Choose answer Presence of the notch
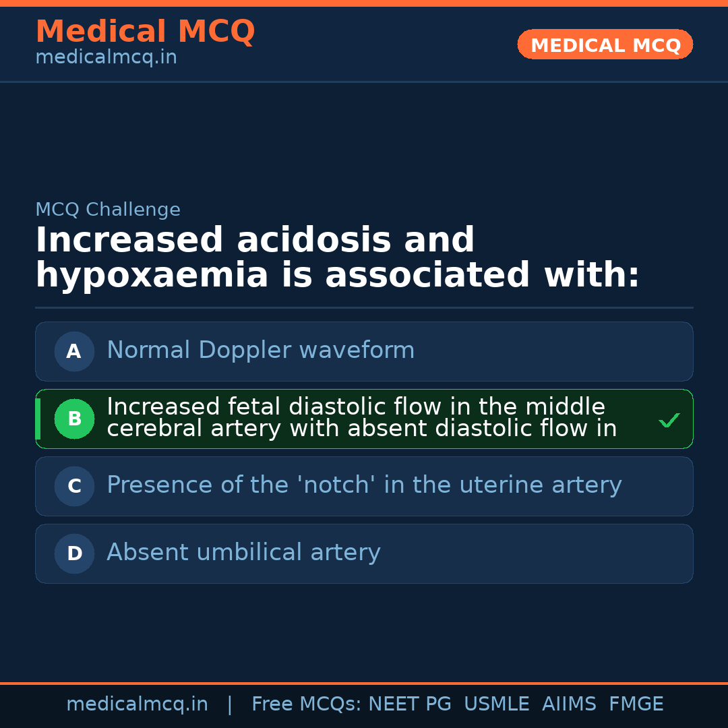 (x=364, y=485)
